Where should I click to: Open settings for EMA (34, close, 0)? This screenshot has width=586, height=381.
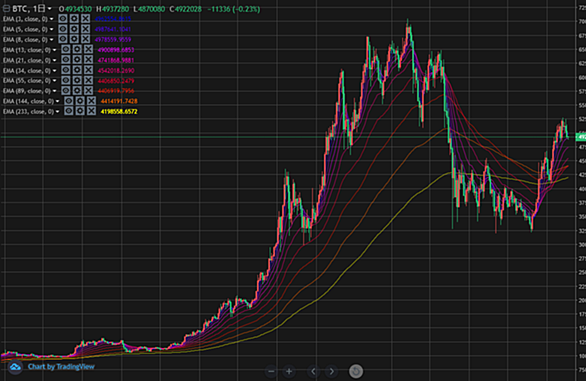pyautogui.click(x=77, y=70)
